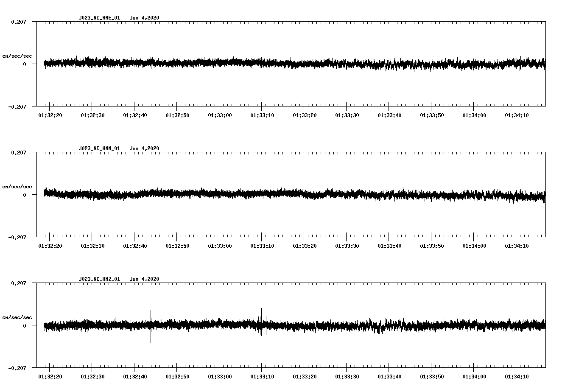Click the 01:33:00 time label on the HNE plot

220,115
